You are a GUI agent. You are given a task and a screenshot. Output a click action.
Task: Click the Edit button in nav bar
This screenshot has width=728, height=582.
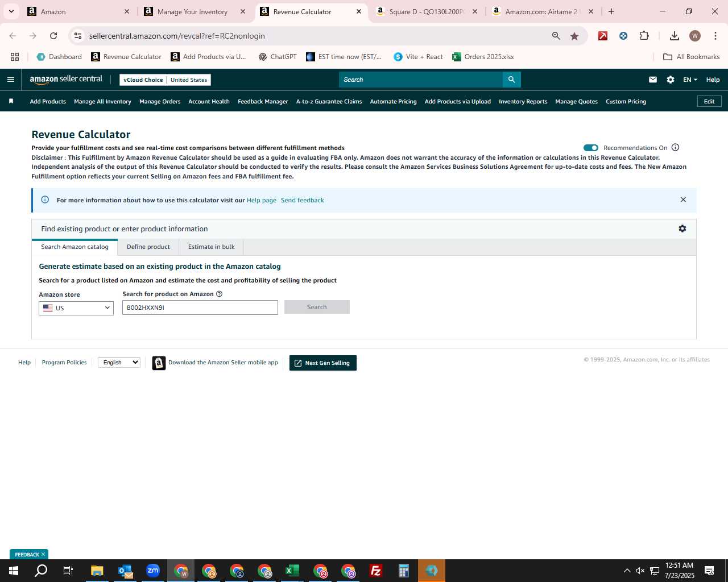pos(709,101)
